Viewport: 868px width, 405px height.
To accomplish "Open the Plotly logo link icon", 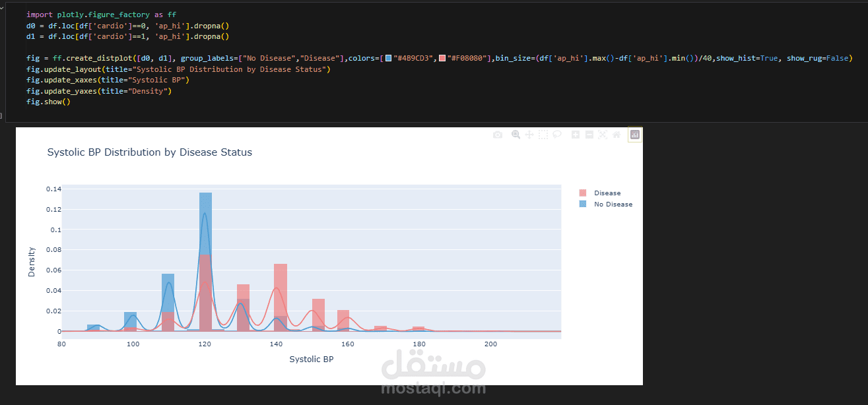I will (x=634, y=135).
